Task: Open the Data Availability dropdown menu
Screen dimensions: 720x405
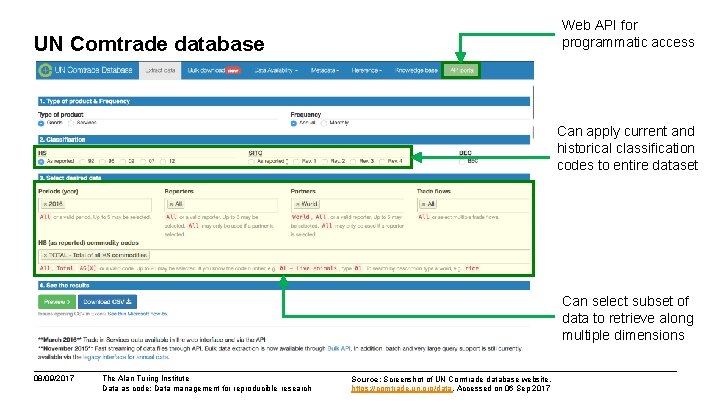Action: (276, 70)
